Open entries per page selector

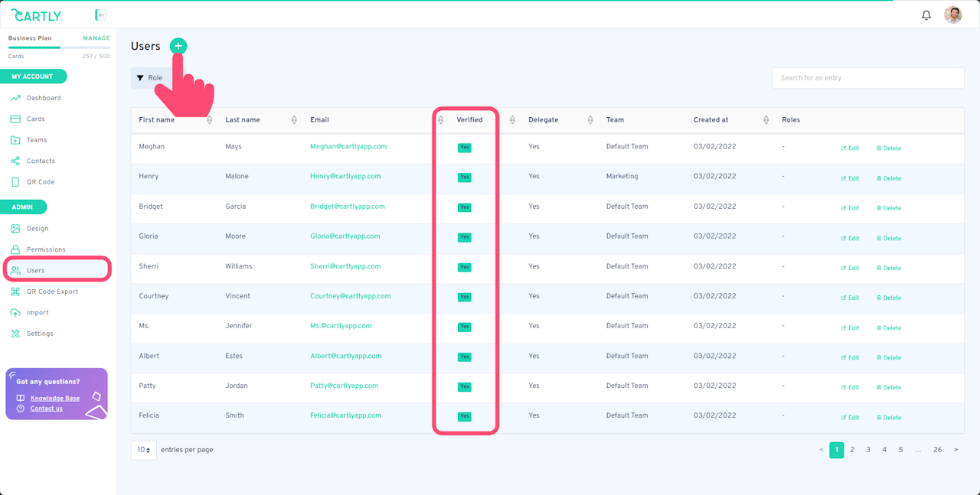point(143,450)
